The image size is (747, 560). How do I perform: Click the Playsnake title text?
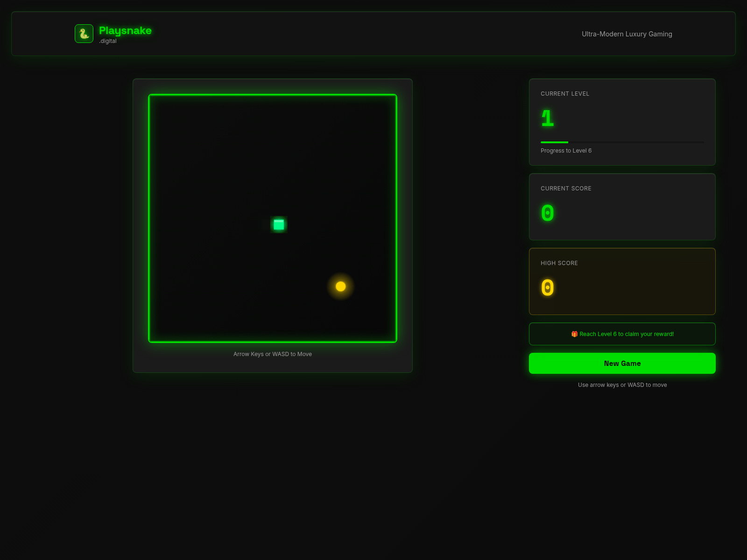125,31
